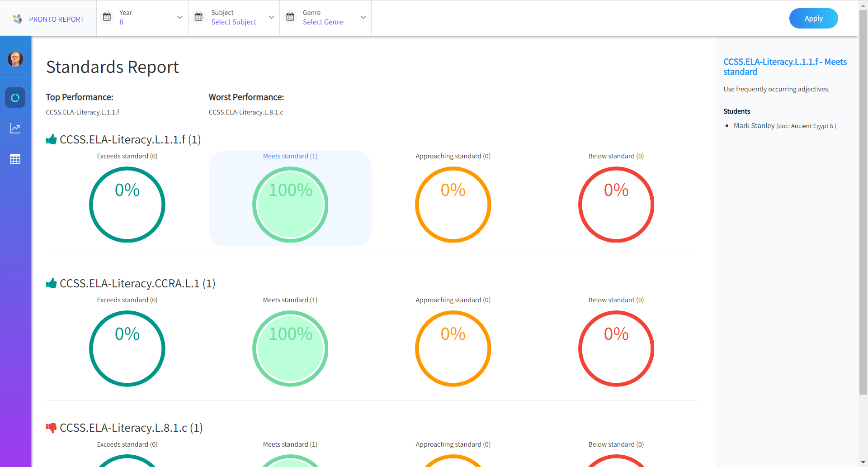
Task: Select Meets standard 100% circle for L.1.1.f
Action: pyautogui.click(x=290, y=205)
